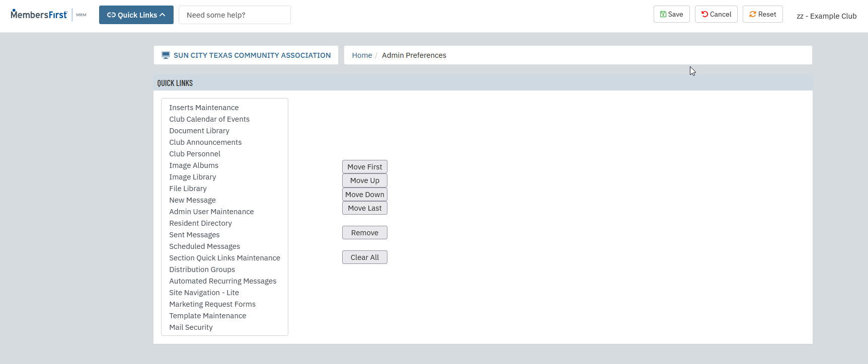Select Club Calendar of Events in list
The width and height of the screenshot is (868, 364).
pos(209,119)
